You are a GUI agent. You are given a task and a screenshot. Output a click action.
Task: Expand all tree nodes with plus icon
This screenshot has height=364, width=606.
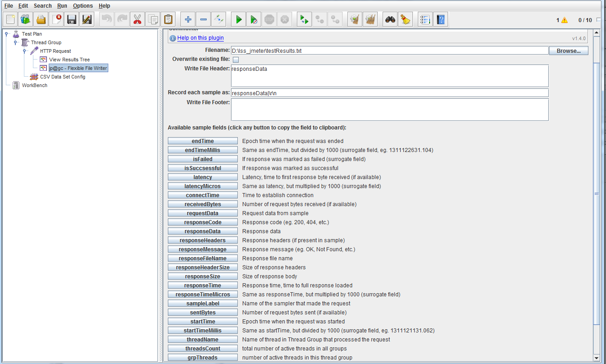click(x=188, y=19)
